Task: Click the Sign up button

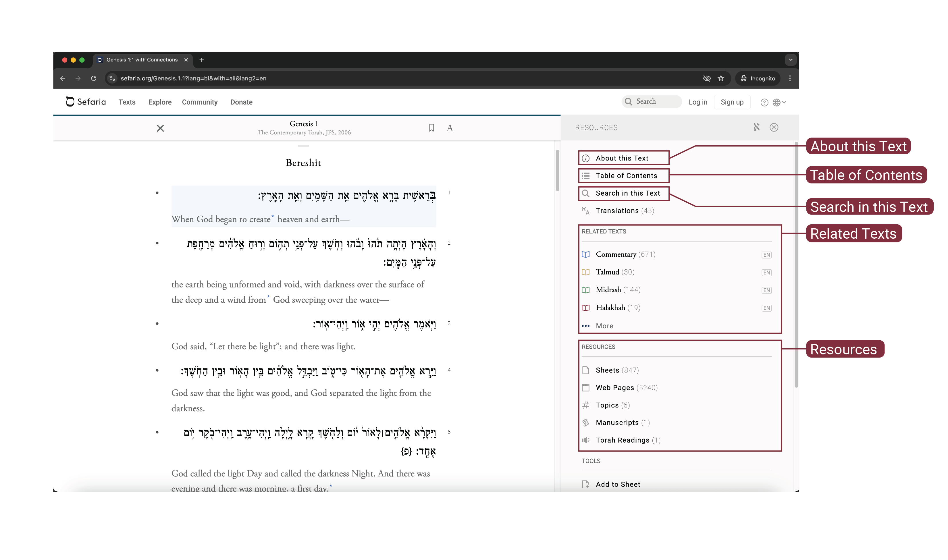Action: click(732, 102)
